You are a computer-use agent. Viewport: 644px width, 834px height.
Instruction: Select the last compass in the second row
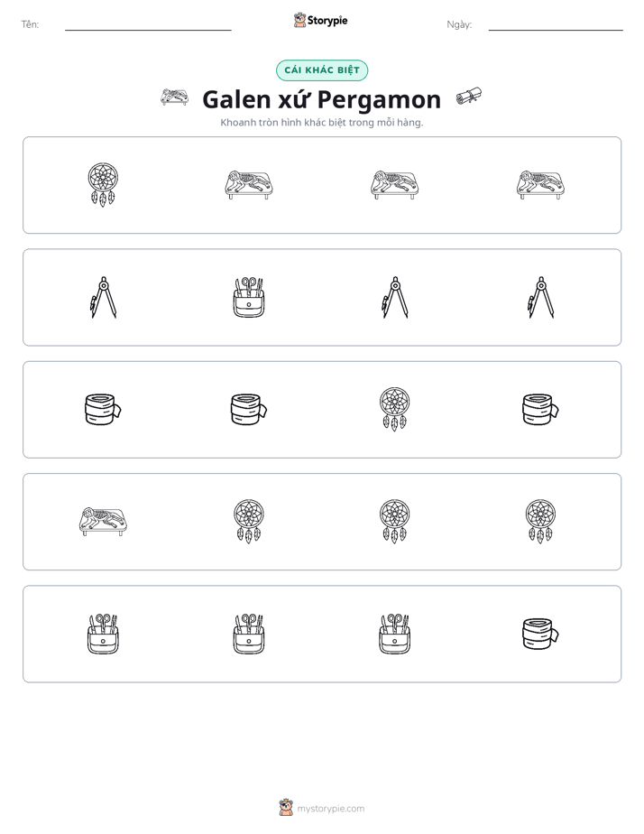coord(540,297)
